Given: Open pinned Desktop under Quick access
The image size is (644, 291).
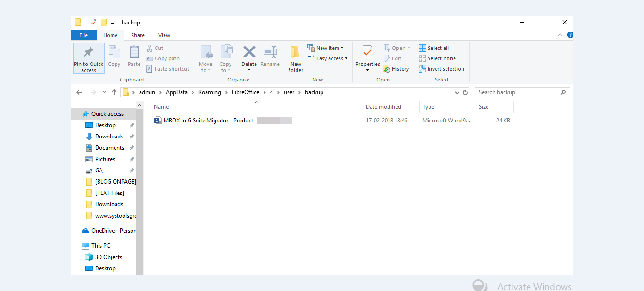Looking at the screenshot, I should click(x=105, y=125).
